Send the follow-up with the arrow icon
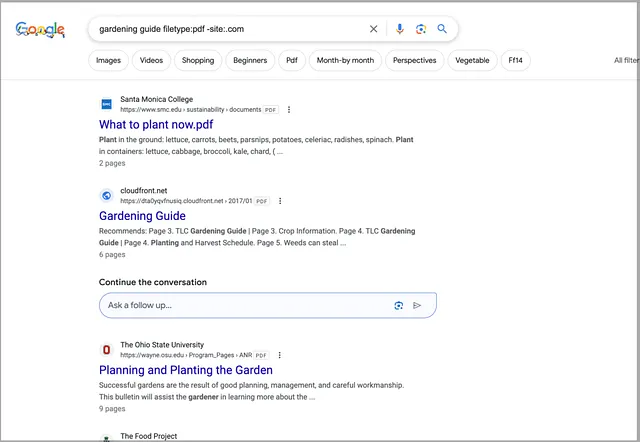 [x=417, y=305]
